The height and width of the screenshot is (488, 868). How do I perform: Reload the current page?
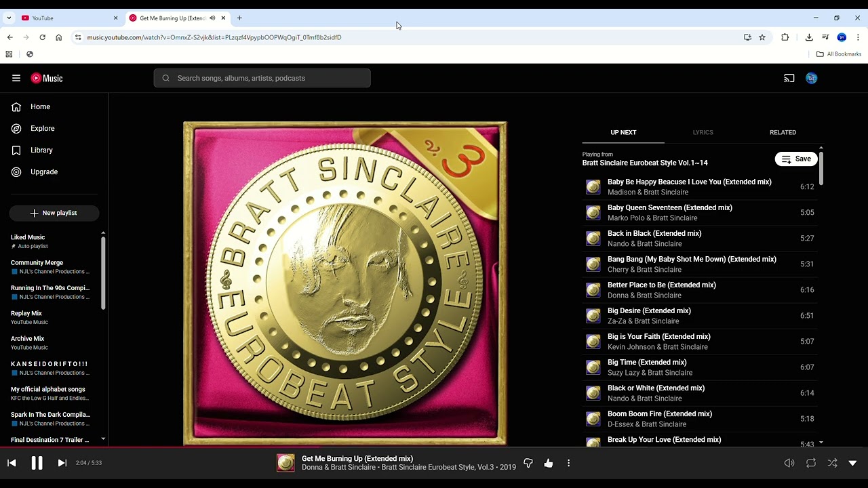click(x=42, y=37)
